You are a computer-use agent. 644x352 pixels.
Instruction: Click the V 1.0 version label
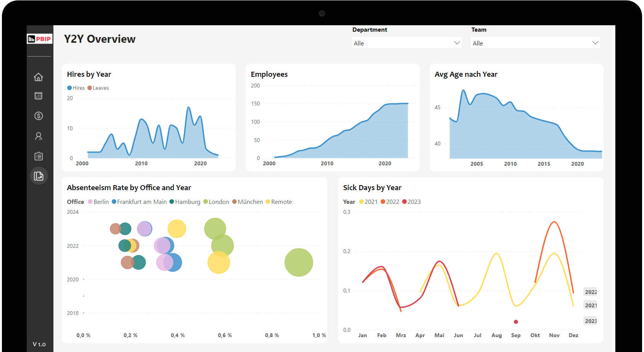click(x=39, y=344)
